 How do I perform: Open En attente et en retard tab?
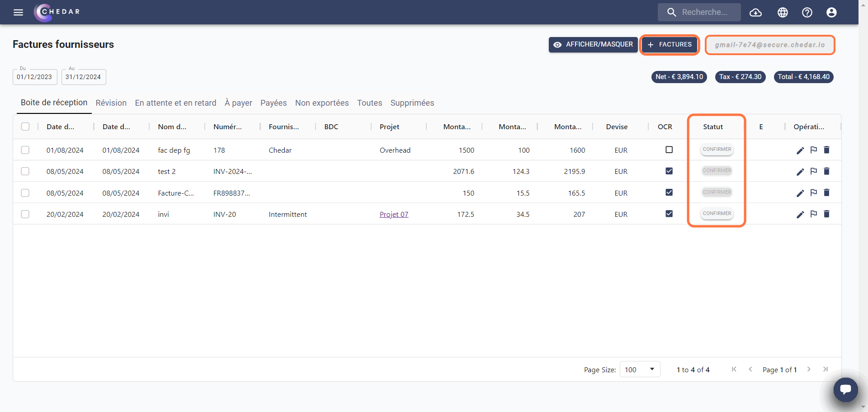[x=175, y=103]
